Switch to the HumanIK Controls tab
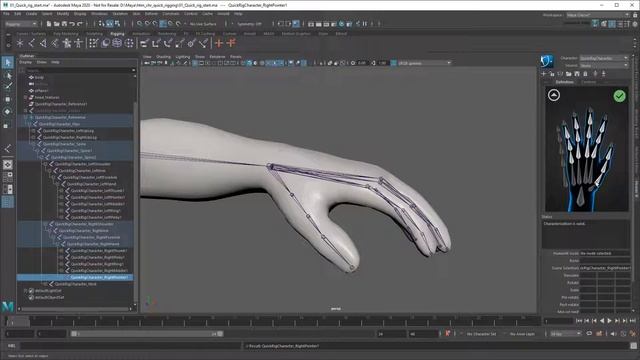Screen dimensions: 640x360 click(x=588, y=82)
